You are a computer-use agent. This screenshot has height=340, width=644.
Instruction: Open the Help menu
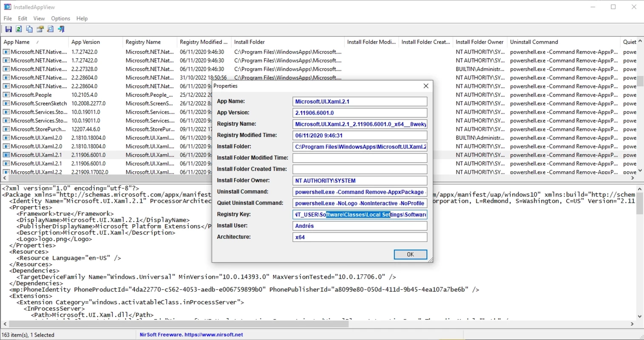pos(82,18)
